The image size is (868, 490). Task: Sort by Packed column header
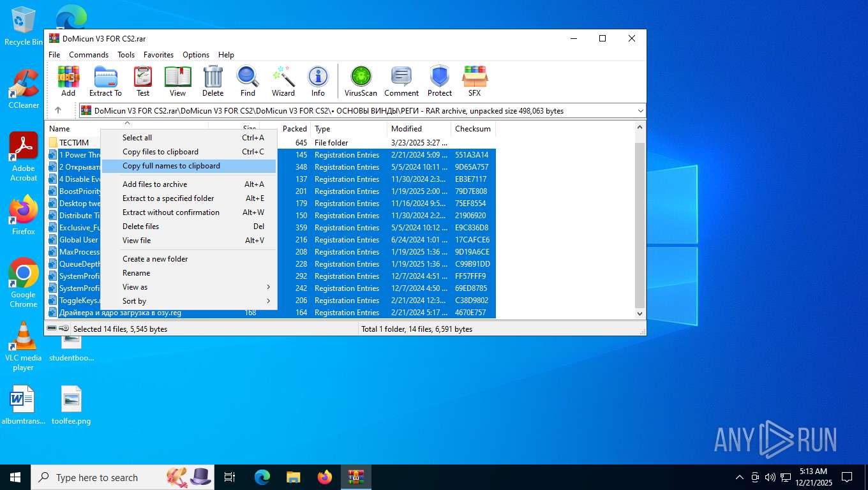click(x=294, y=129)
